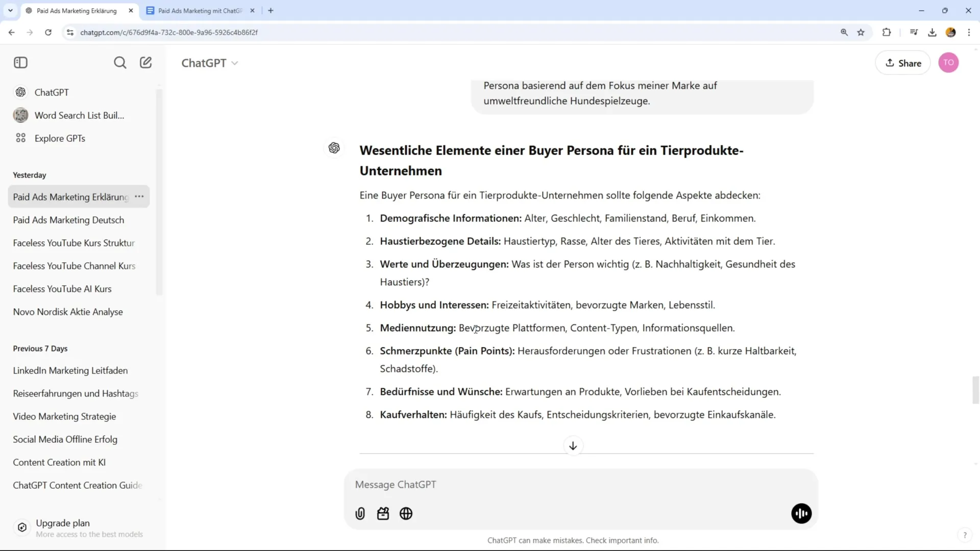Open Explore GPTs
Viewport: 980px width, 551px height.
60,138
